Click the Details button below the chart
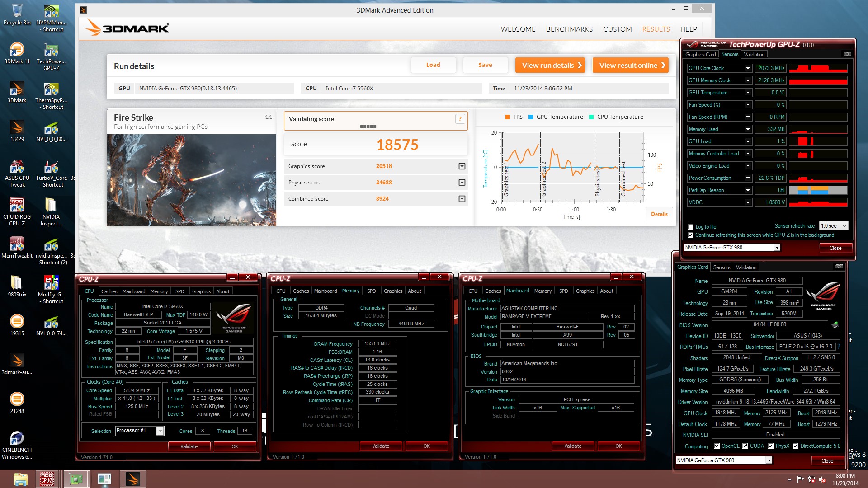This screenshot has width=868, height=488. coord(659,214)
